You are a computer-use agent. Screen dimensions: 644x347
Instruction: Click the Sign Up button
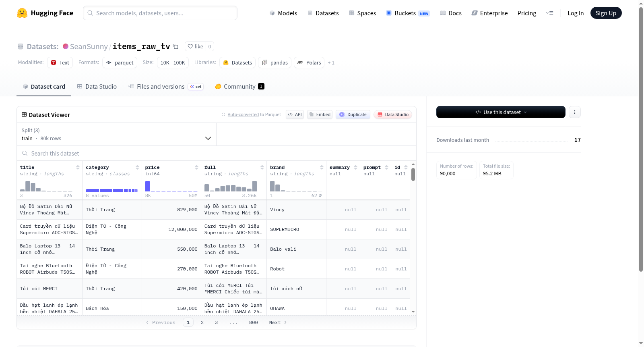pyautogui.click(x=606, y=13)
